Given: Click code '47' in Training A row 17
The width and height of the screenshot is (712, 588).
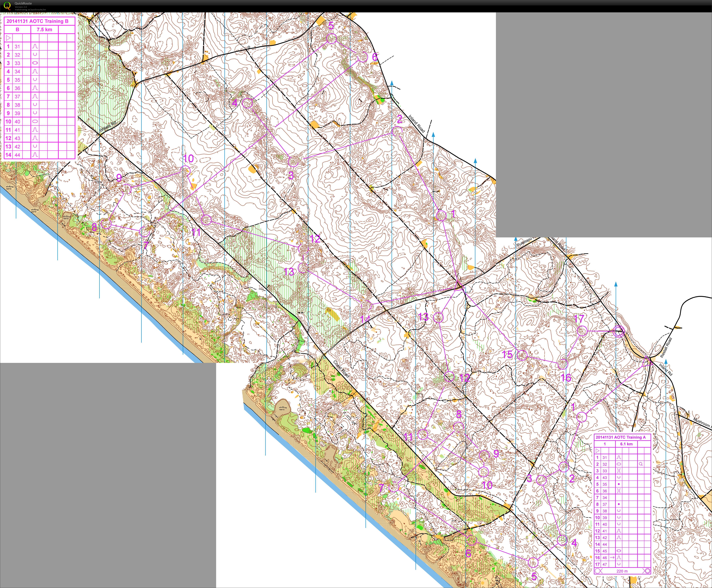Looking at the screenshot, I should pyautogui.click(x=605, y=564).
